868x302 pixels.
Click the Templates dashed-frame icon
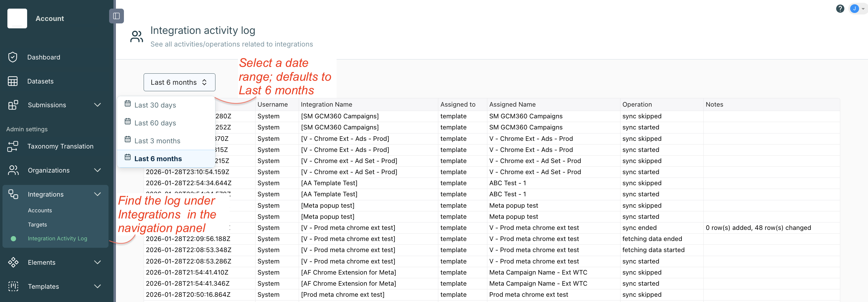(x=13, y=286)
